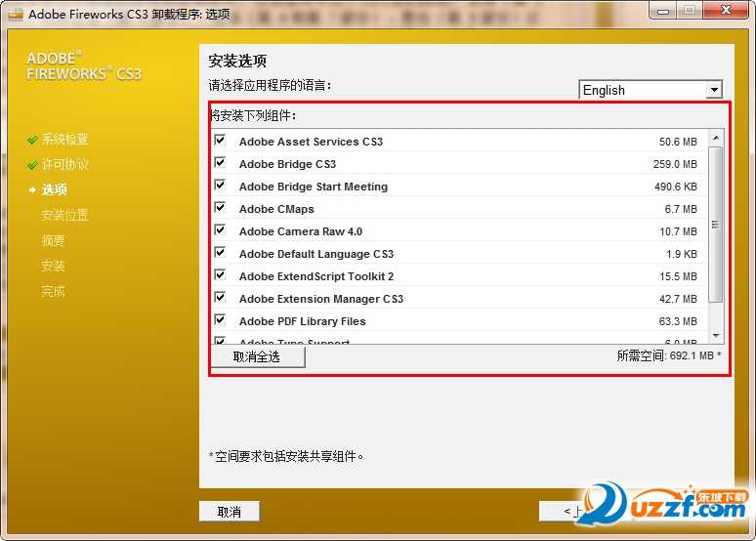Click the 许可协议 step green checkmark icon
This screenshot has height=541, width=756.
tap(32, 165)
